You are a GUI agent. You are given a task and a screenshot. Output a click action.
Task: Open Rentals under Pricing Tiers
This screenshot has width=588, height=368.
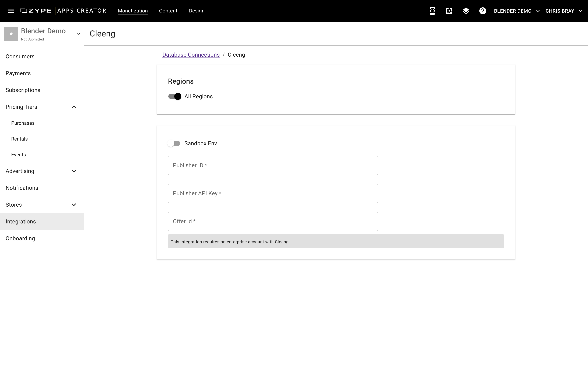point(42,139)
